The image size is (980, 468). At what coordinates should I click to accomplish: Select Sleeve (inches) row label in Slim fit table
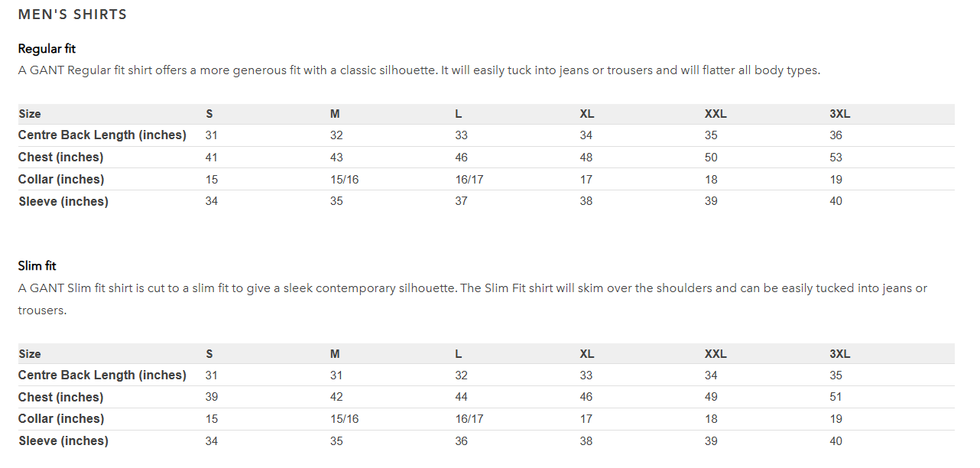[x=63, y=441]
